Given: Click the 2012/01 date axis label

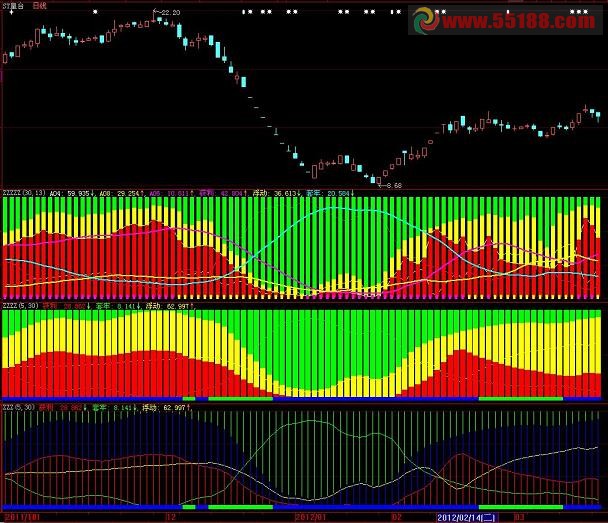Looking at the screenshot, I should point(310,517).
